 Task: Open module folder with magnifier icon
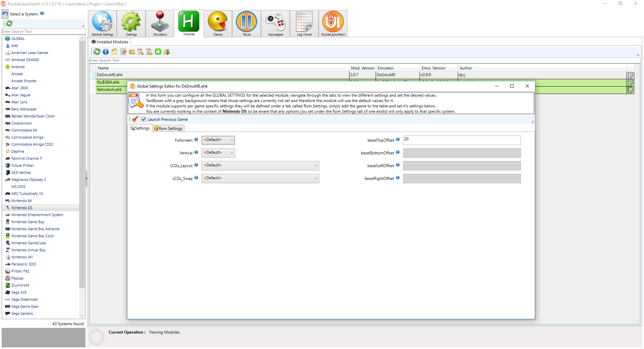point(132,52)
